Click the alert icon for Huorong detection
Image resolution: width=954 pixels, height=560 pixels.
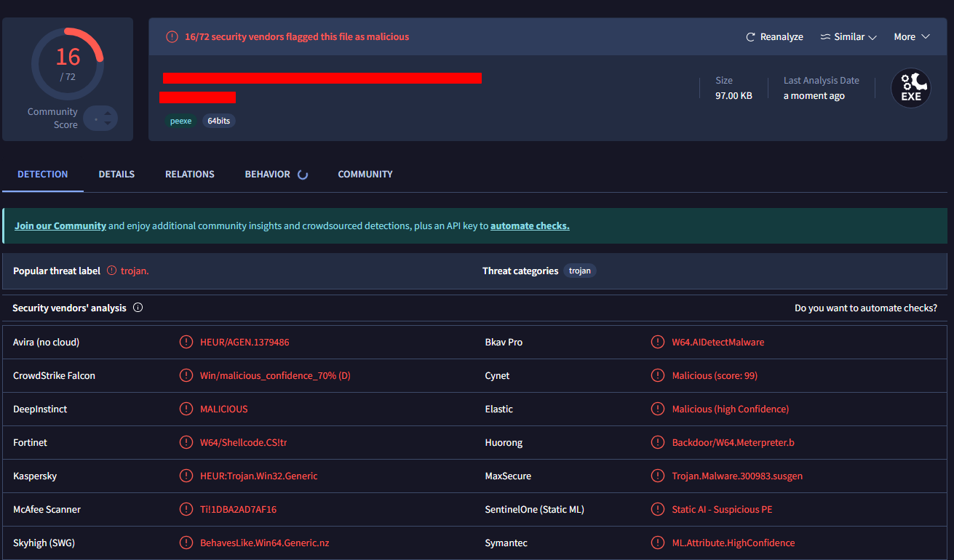click(658, 442)
